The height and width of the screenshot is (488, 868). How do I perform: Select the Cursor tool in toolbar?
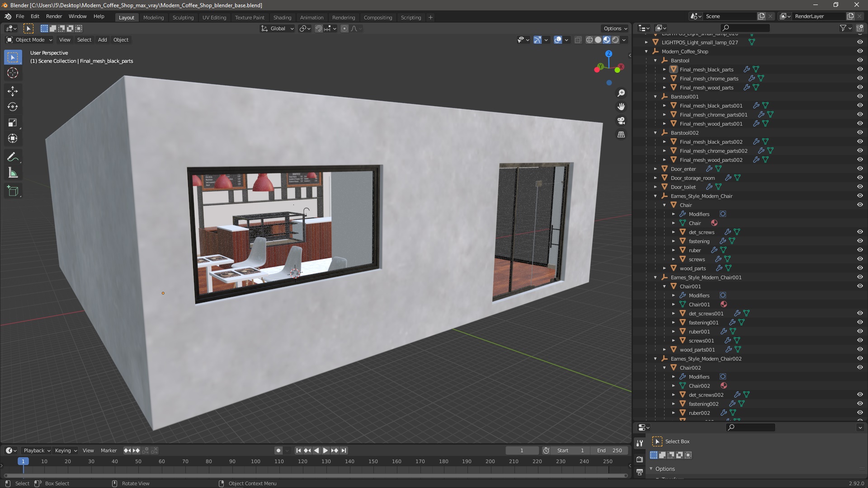pos(13,73)
